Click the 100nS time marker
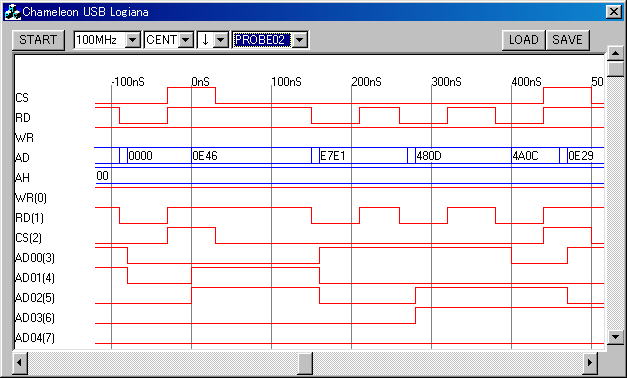The image size is (627, 378). point(286,82)
